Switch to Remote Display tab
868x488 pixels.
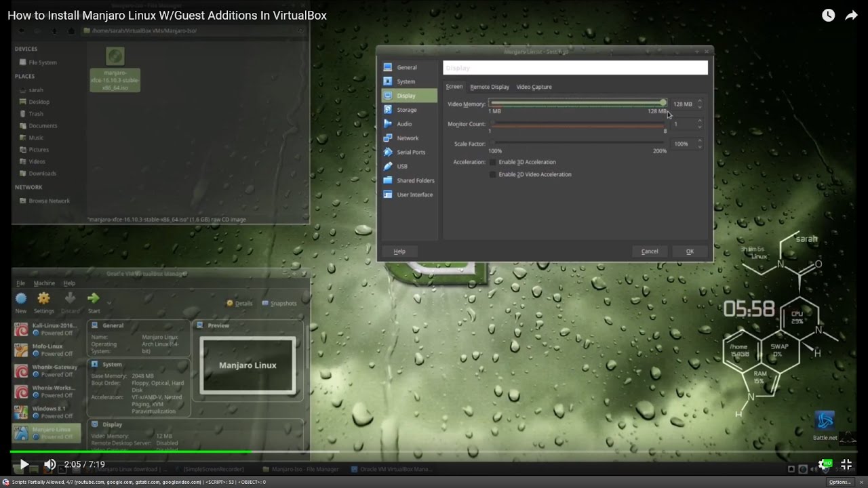(x=490, y=87)
